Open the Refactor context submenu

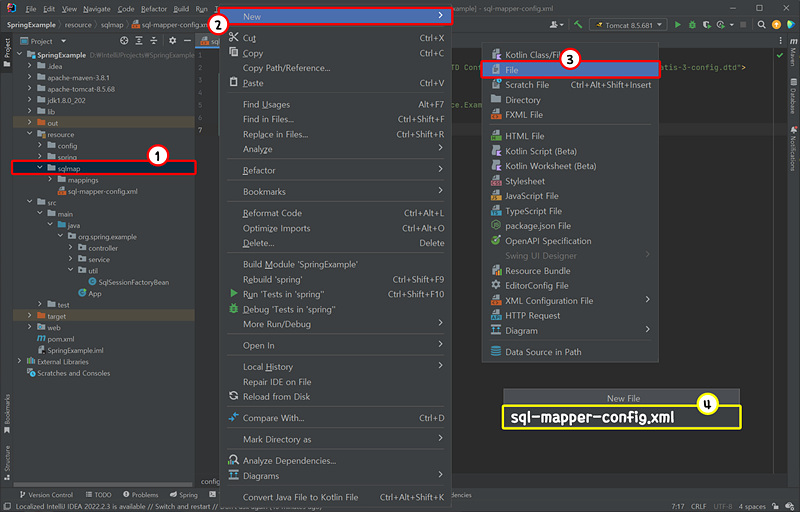pyautogui.click(x=336, y=170)
